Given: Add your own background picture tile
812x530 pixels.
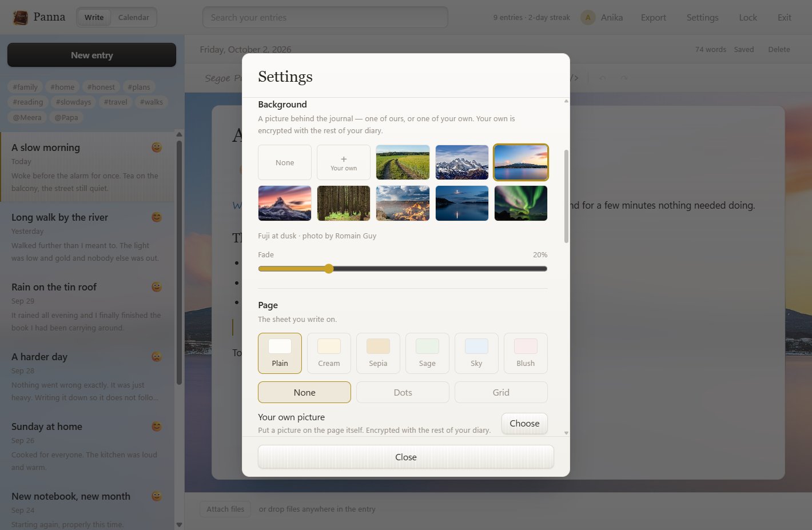Looking at the screenshot, I should [344, 162].
